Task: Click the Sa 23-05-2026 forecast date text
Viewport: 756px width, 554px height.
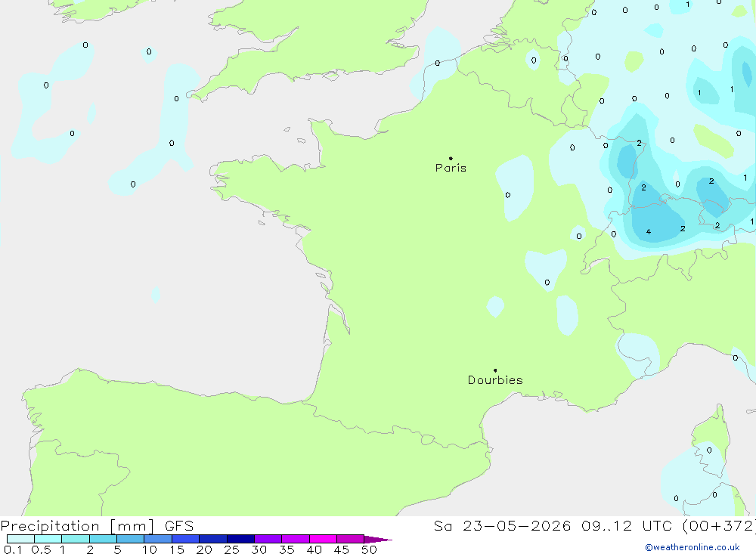Action: (502, 526)
